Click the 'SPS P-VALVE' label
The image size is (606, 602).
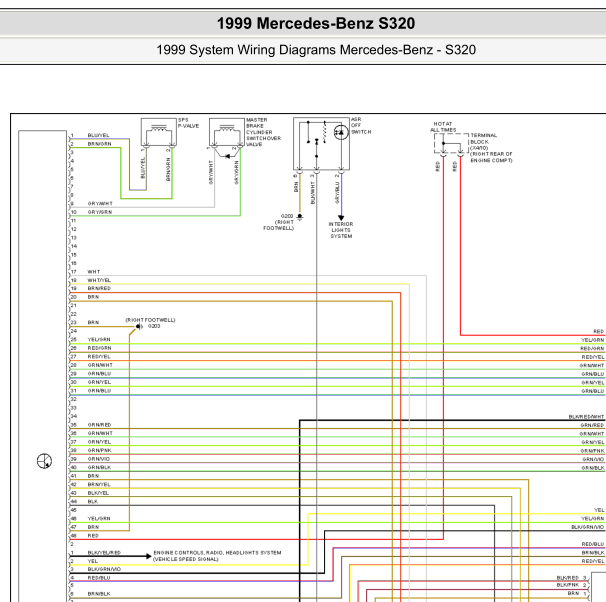[188, 123]
